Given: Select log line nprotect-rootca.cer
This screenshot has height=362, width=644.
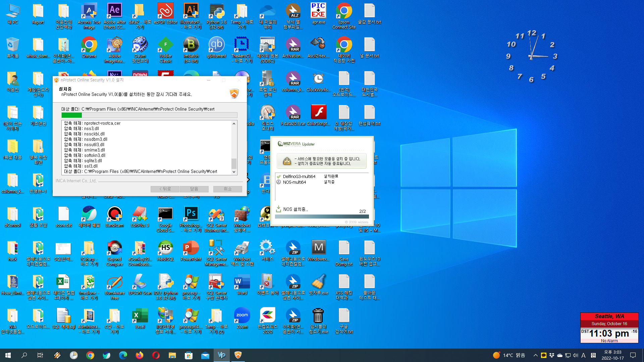Looking at the screenshot, I should pyautogui.click(x=92, y=123).
